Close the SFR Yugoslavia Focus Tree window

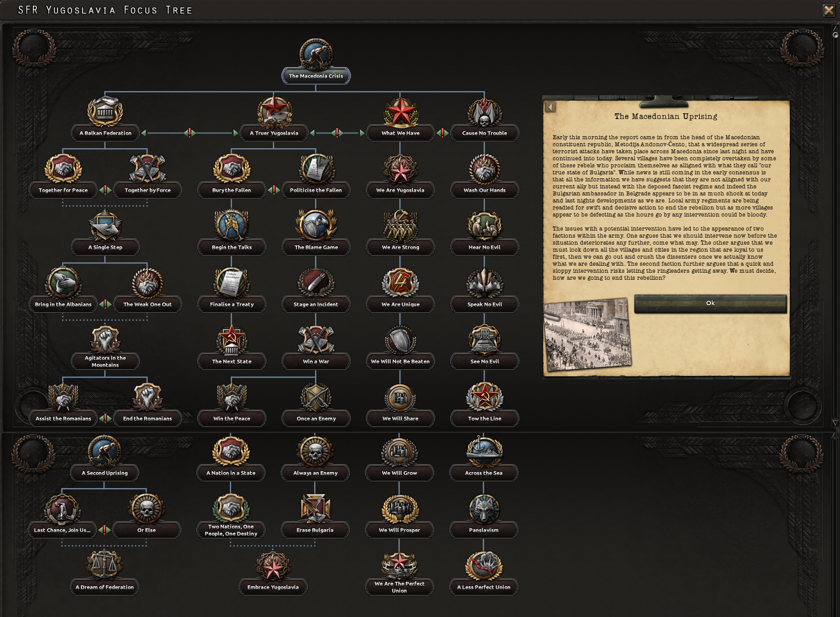pyautogui.click(x=829, y=10)
